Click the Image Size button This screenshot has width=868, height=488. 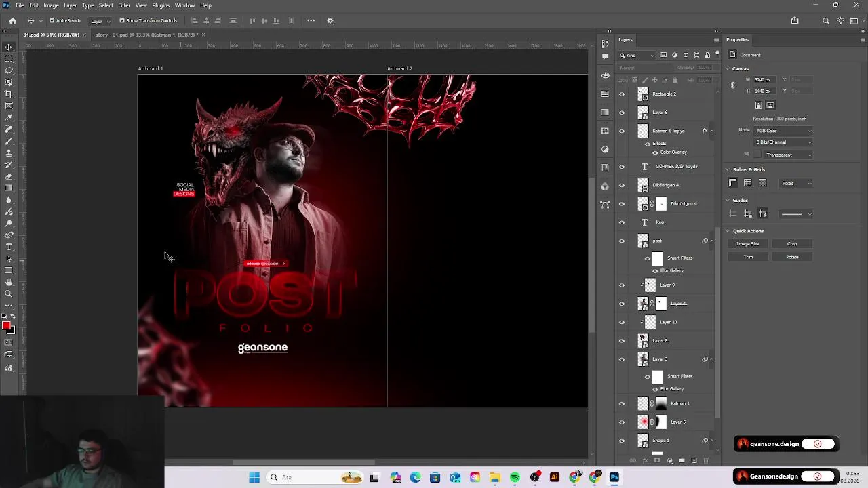(748, 244)
